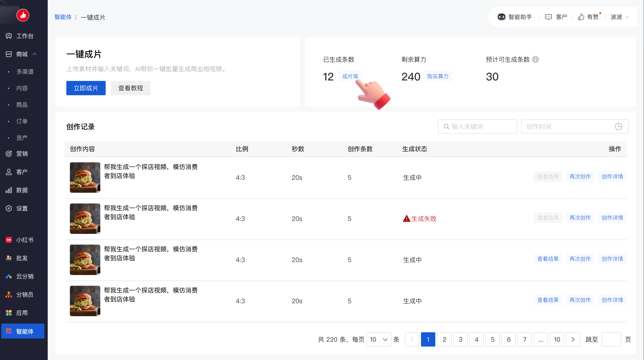644x360 pixels.
Task: Open the 云分销 cloud distribution icon
Action: point(9,276)
